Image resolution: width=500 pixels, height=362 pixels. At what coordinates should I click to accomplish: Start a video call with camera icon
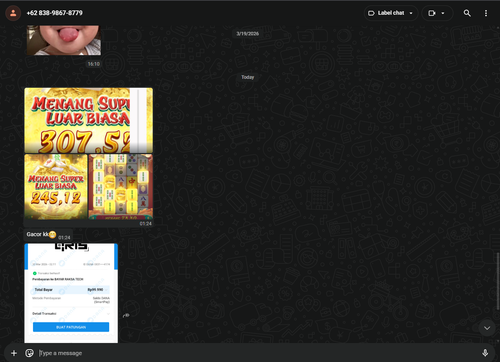pos(432,13)
